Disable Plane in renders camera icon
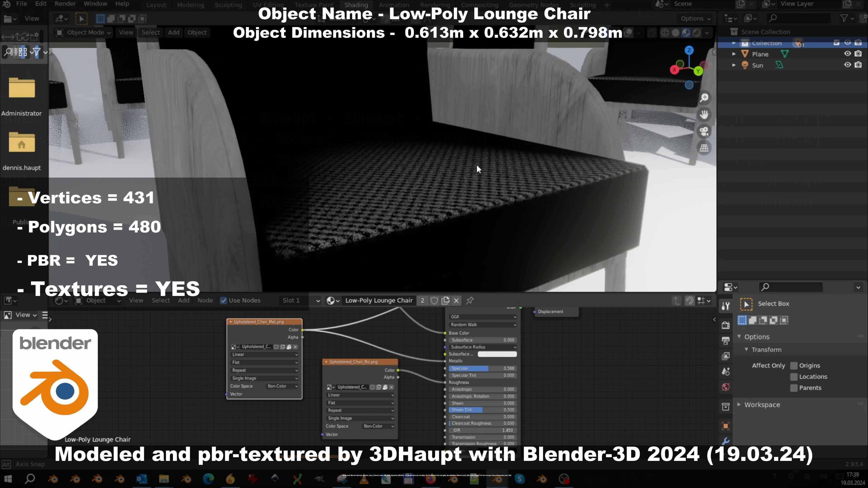Screen dimensions: 868x488 point(858,54)
